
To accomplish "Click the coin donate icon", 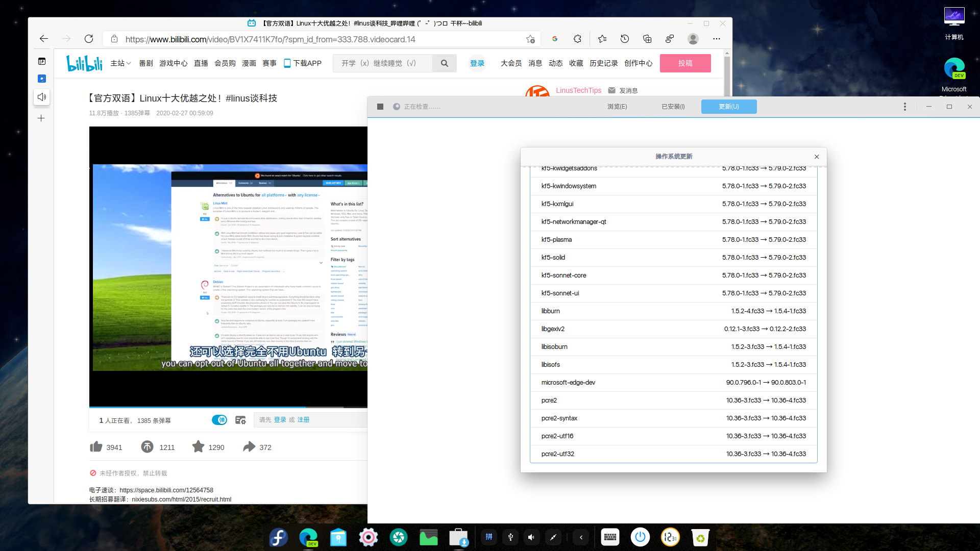I will 147,447.
